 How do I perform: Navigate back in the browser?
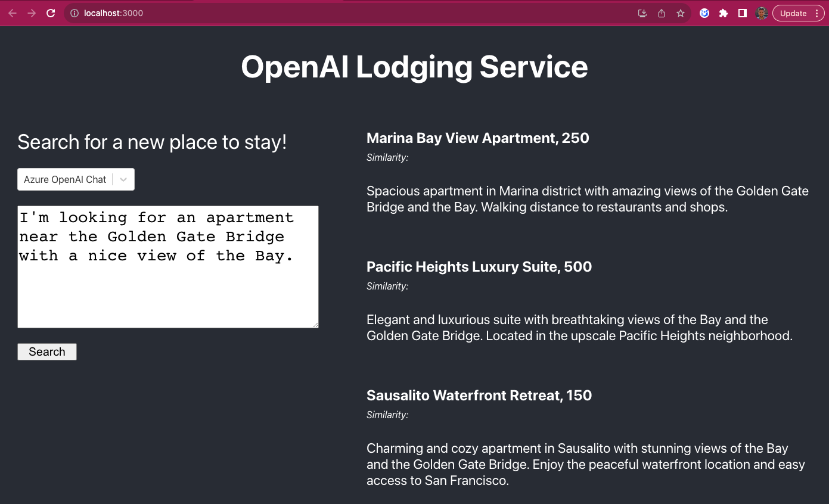(x=12, y=13)
